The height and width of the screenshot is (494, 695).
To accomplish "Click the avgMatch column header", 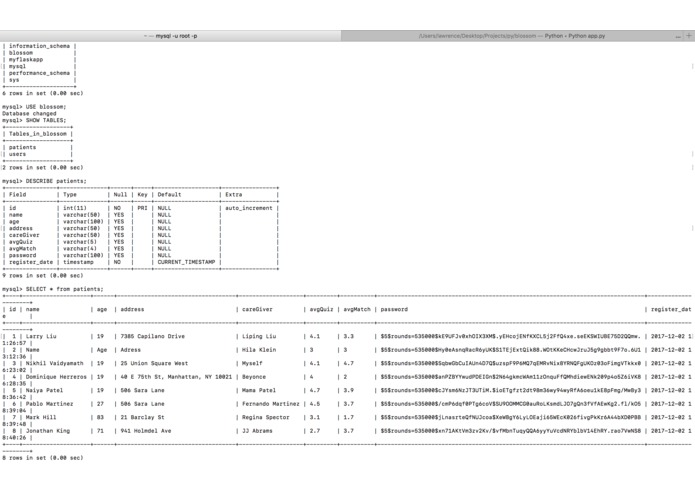I will coord(357,309).
